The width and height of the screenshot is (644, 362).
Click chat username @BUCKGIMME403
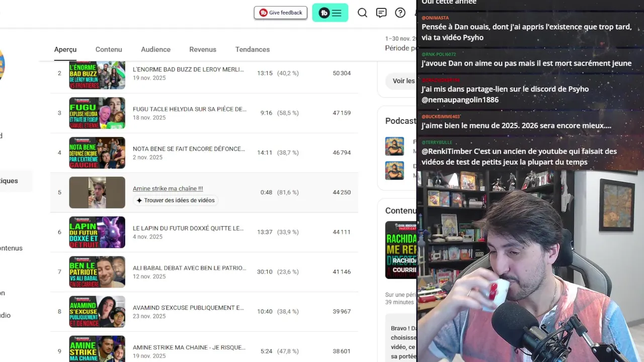coord(441,117)
